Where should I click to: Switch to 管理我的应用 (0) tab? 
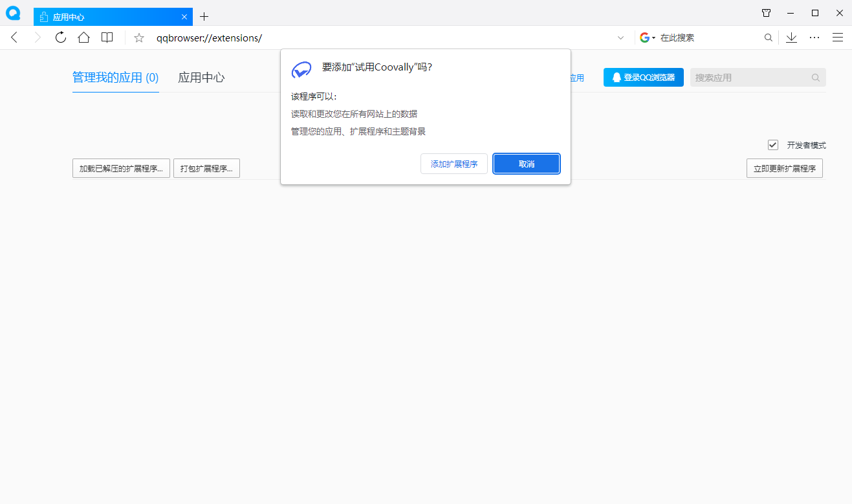pyautogui.click(x=116, y=78)
